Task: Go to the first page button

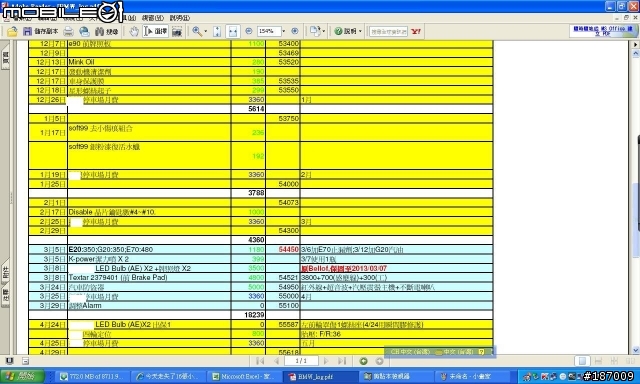Action: pyautogui.click(x=260, y=361)
